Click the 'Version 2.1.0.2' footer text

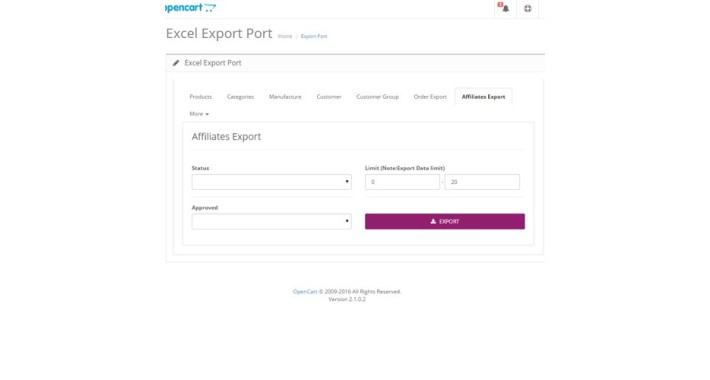(x=347, y=299)
